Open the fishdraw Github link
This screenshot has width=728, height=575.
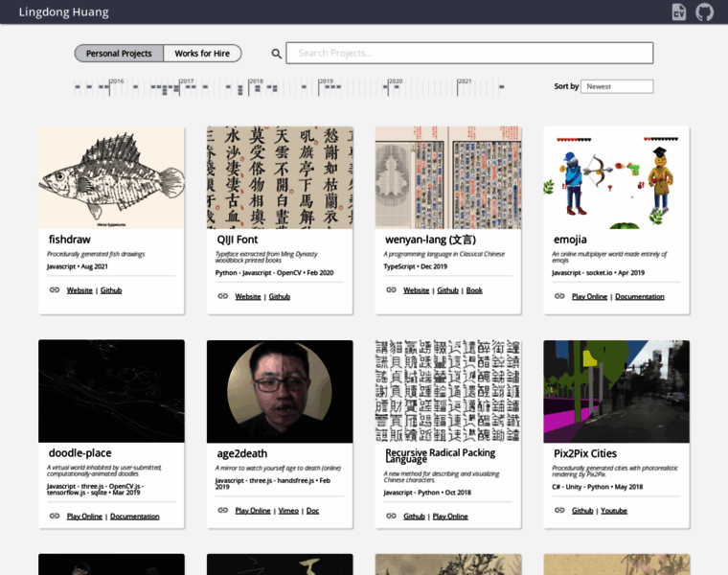pos(111,289)
